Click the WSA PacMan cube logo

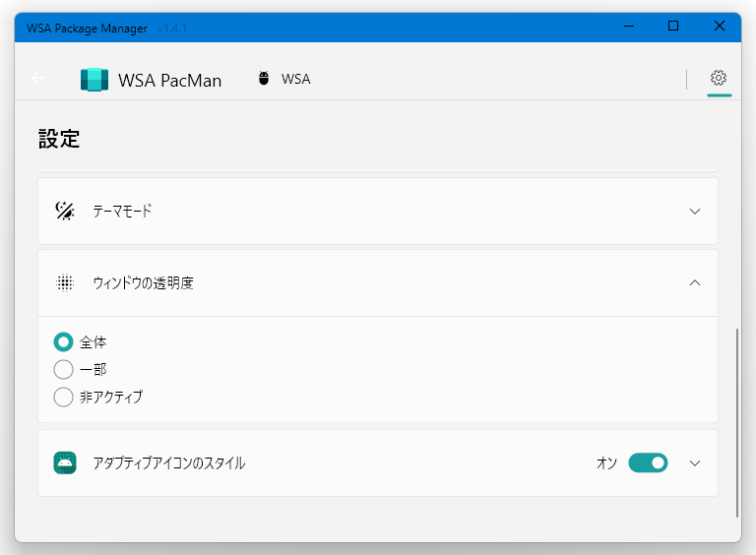pyautogui.click(x=94, y=80)
